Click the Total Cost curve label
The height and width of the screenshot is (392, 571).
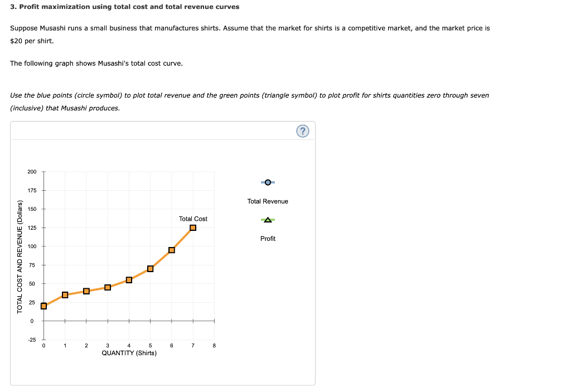click(x=193, y=219)
